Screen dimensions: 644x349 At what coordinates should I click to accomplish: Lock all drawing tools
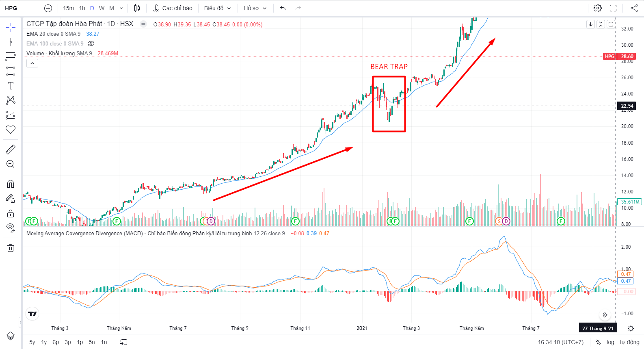tap(11, 213)
